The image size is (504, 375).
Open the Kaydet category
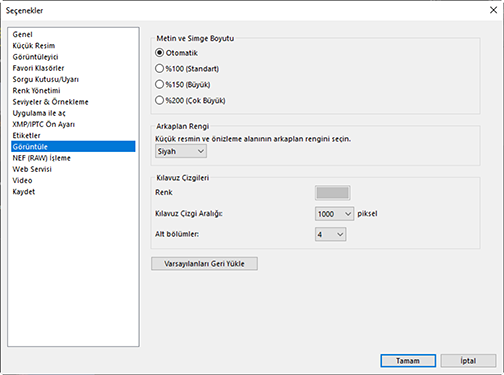73,192
